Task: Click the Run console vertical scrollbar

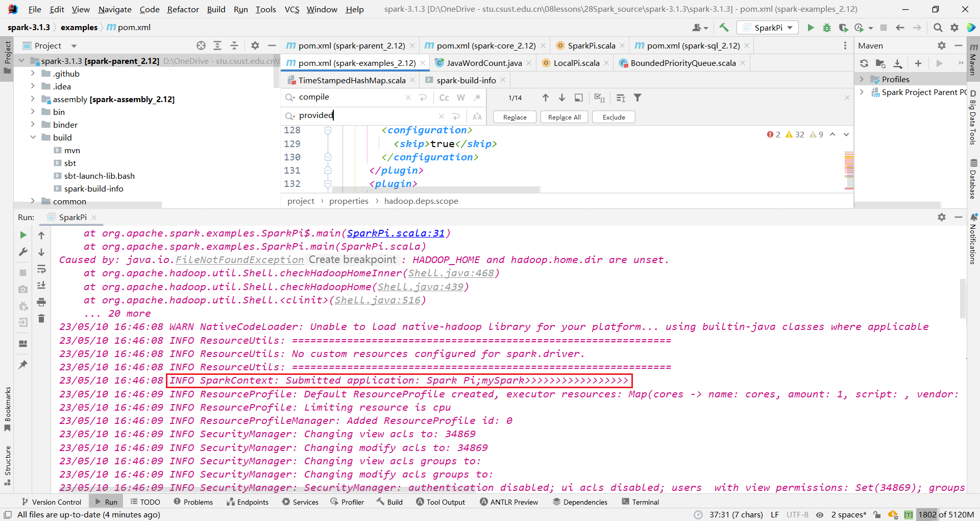Action: (963, 298)
